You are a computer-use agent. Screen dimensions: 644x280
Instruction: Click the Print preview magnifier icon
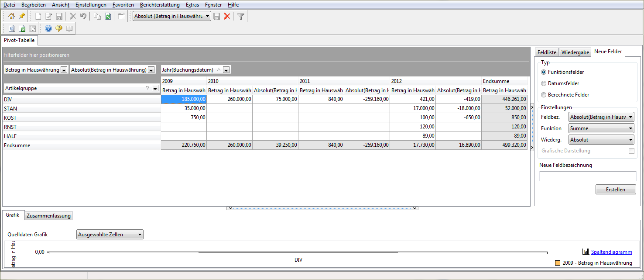click(x=11, y=28)
